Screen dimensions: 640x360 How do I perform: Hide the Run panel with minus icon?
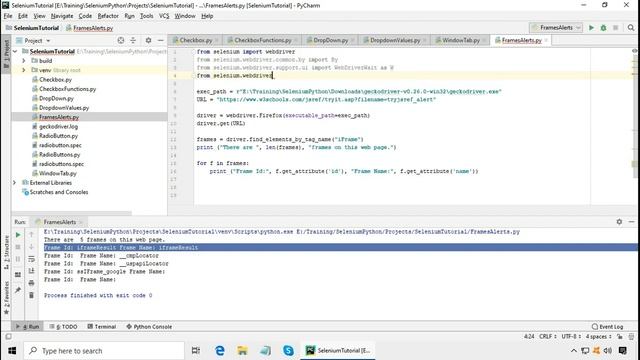[x=631, y=222]
